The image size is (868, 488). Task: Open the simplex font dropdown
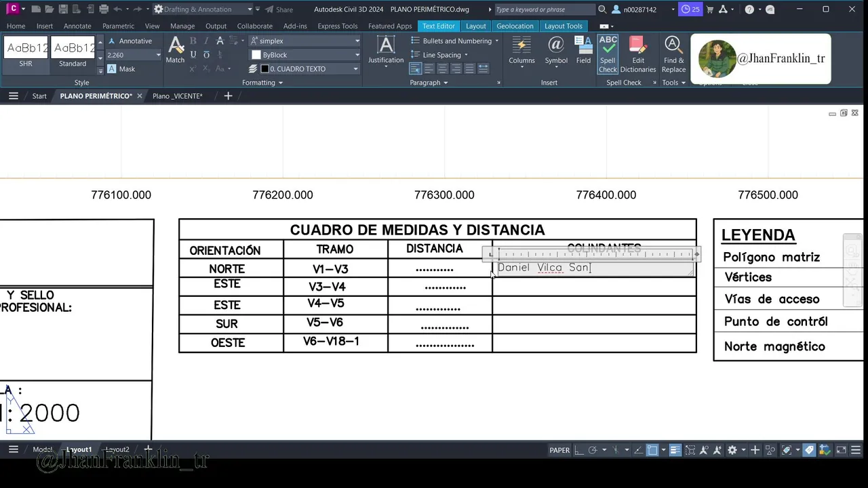[304, 41]
